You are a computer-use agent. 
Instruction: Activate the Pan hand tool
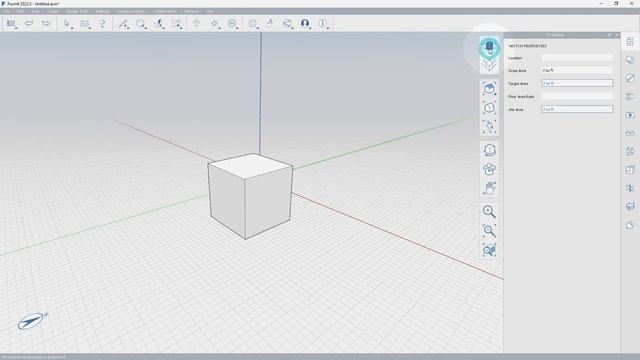click(x=489, y=188)
